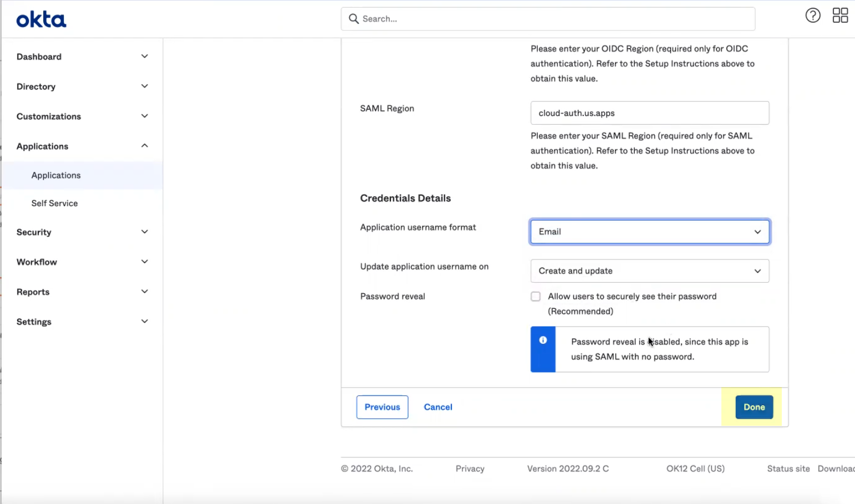Click the info icon in password reveal notice
Screen dimensions: 855x504
pos(543,340)
